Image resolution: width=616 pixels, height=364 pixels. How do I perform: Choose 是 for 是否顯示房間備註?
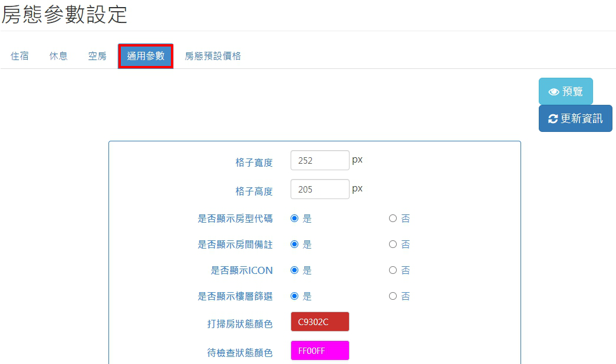[295, 244]
